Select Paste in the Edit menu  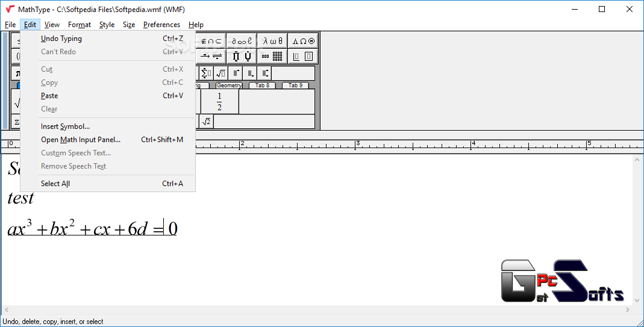pos(108,96)
